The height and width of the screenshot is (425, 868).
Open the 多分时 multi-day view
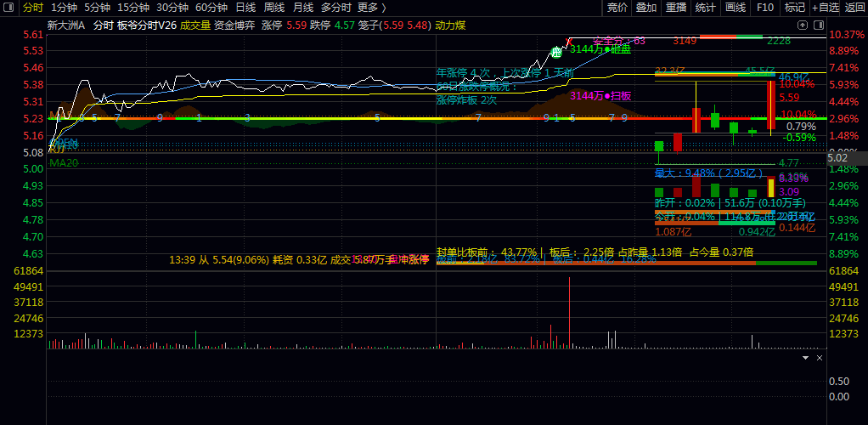pyautogui.click(x=335, y=7)
